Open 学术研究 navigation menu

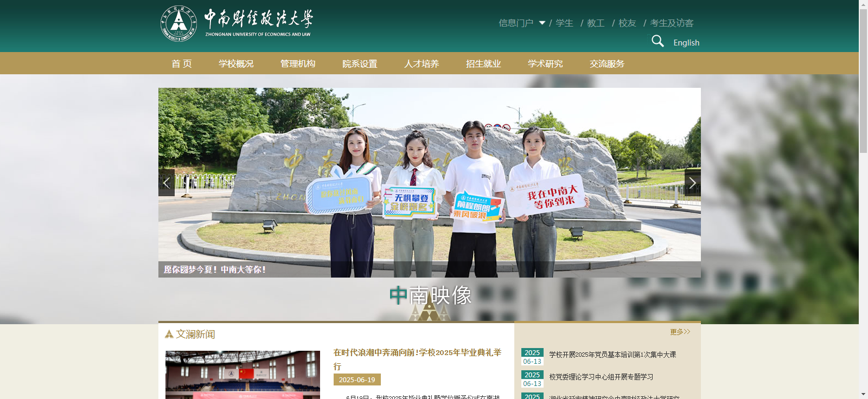click(x=545, y=63)
